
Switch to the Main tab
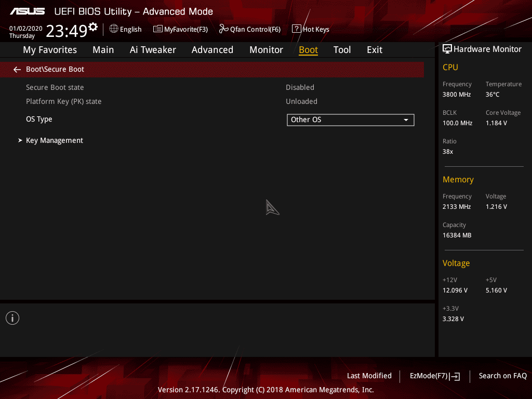click(x=103, y=50)
